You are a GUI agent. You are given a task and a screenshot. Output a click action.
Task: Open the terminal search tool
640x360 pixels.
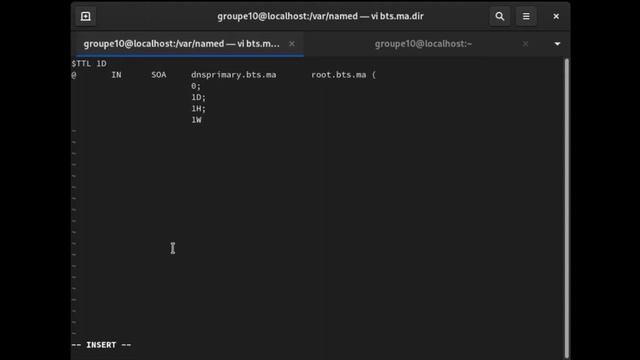tap(500, 16)
